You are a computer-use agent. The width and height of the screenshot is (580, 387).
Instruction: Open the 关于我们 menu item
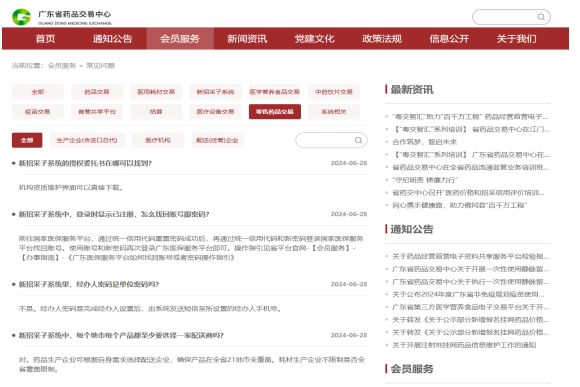(516, 38)
